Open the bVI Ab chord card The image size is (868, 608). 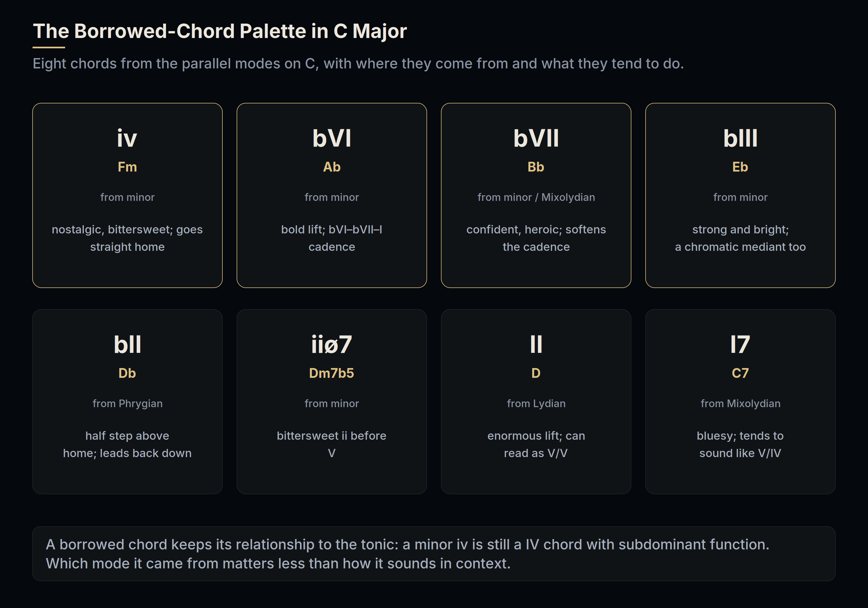(331, 195)
